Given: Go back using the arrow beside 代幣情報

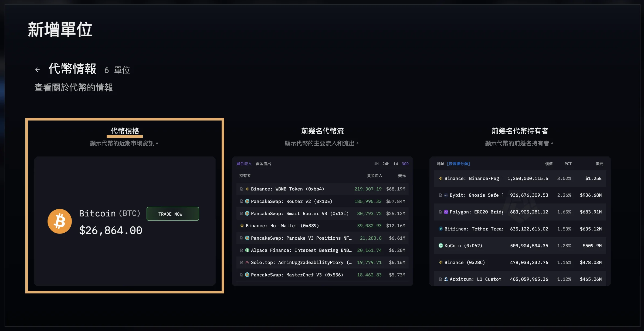Looking at the screenshot, I should click(38, 70).
